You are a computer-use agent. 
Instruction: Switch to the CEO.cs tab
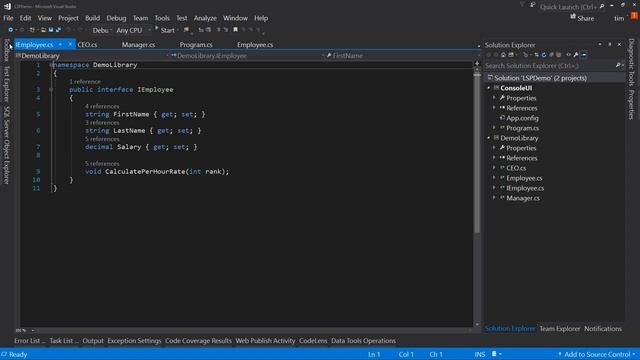coord(87,44)
